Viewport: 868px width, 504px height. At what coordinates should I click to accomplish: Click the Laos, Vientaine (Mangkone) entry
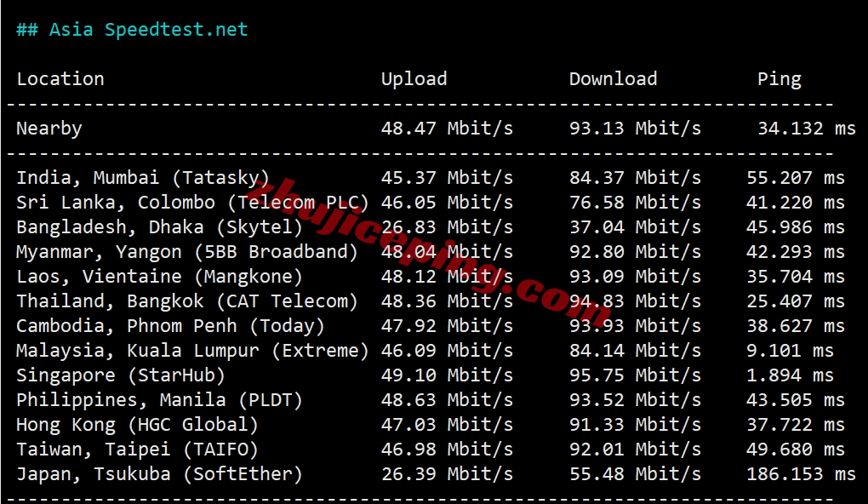[x=159, y=277]
